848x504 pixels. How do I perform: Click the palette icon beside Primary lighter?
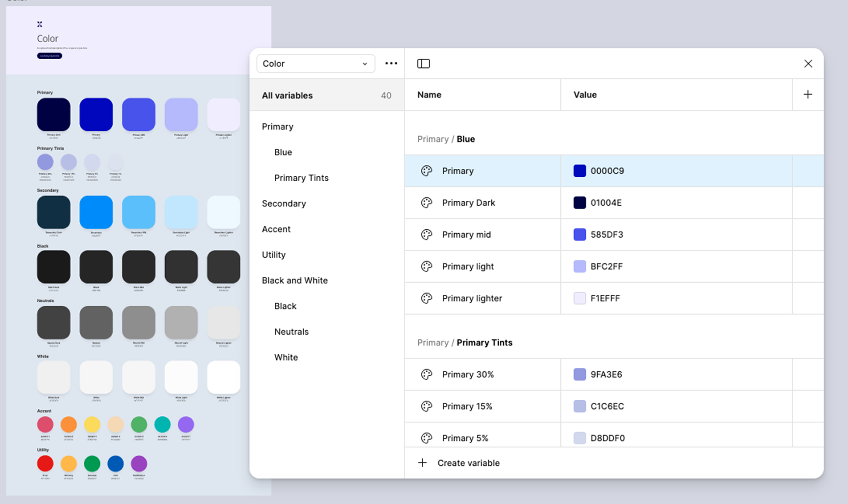pyautogui.click(x=427, y=298)
